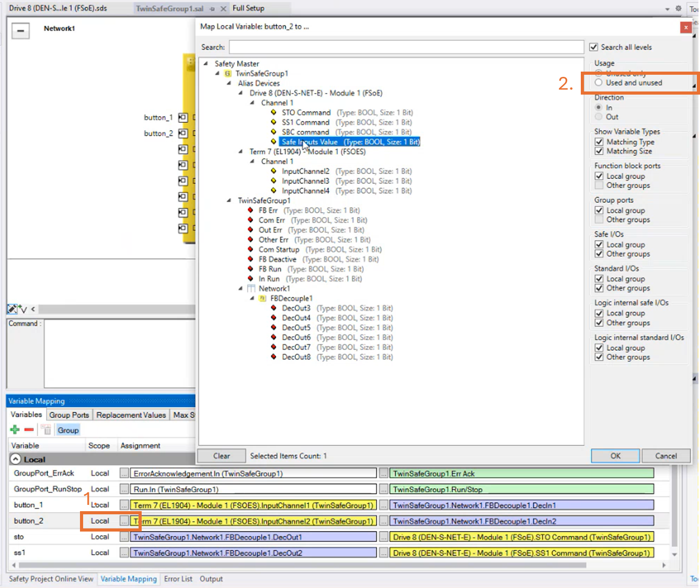Uncheck the Search all levels checkbox
This screenshot has width=700, height=588.
[x=594, y=47]
